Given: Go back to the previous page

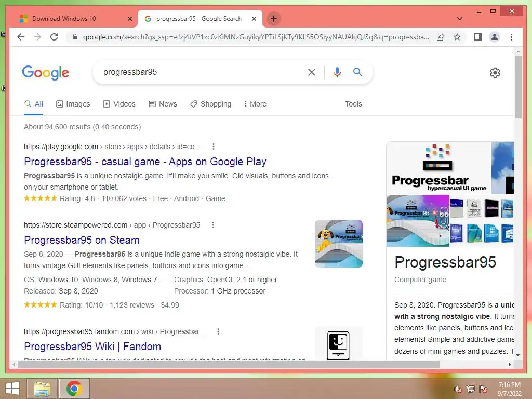Looking at the screenshot, I should coord(21,37).
